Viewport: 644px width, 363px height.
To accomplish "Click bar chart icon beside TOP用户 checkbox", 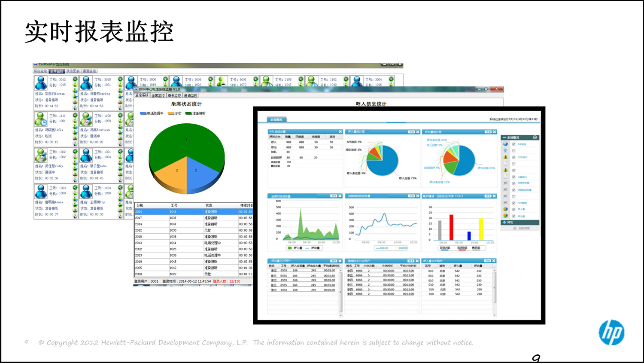I will pyautogui.click(x=505, y=157).
